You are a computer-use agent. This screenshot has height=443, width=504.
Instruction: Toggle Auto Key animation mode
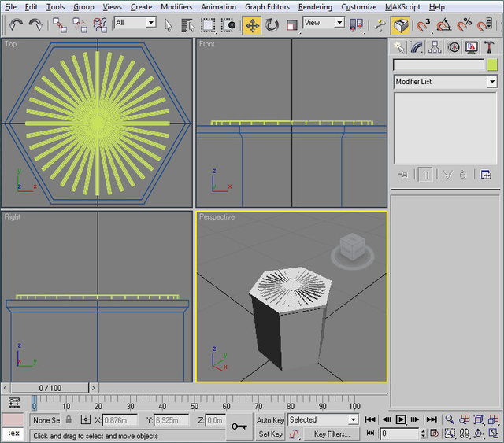[x=270, y=420]
